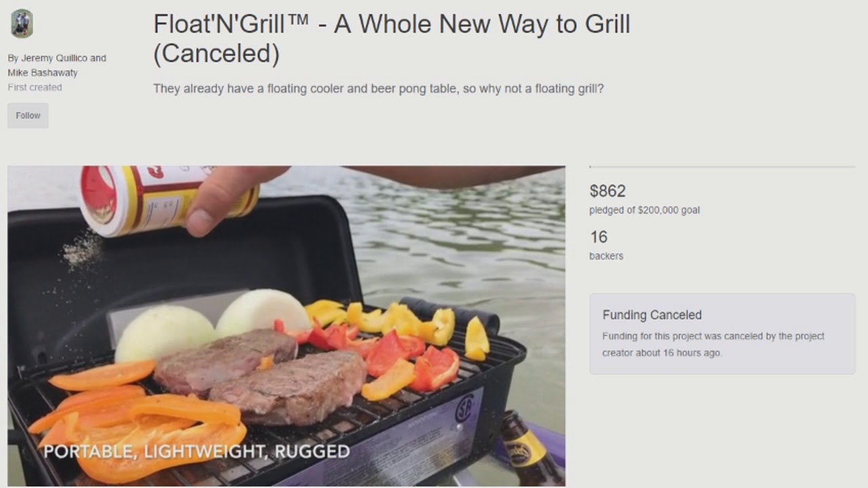Play the floating grill project video
This screenshot has height=488, width=868.
coord(286,326)
